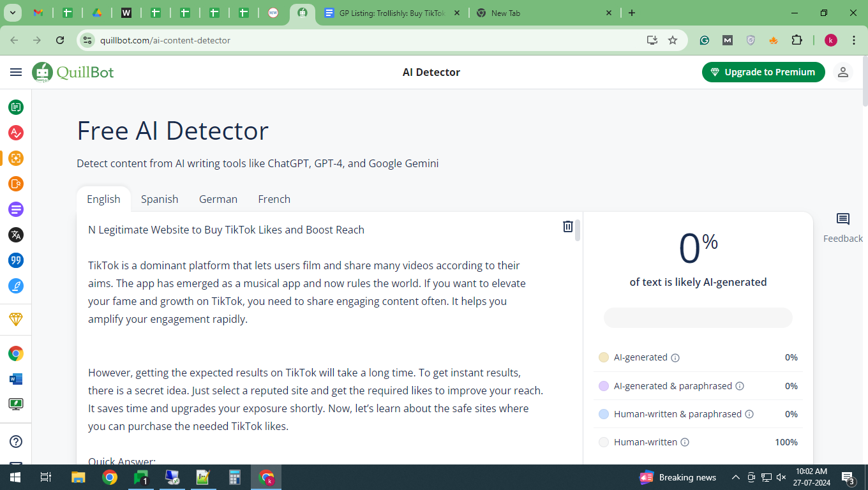The height and width of the screenshot is (490, 868).
Task: Open the notification center icon
Action: click(x=848, y=477)
